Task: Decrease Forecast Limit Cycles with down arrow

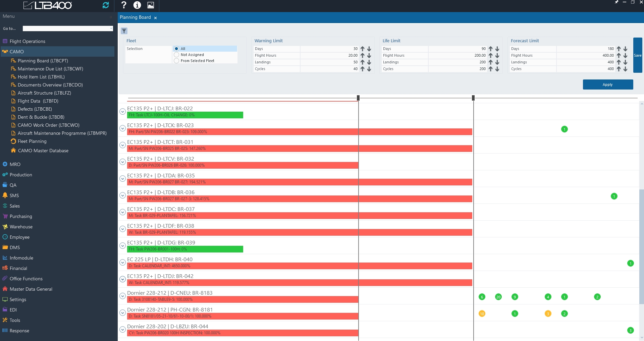Action: tap(625, 69)
